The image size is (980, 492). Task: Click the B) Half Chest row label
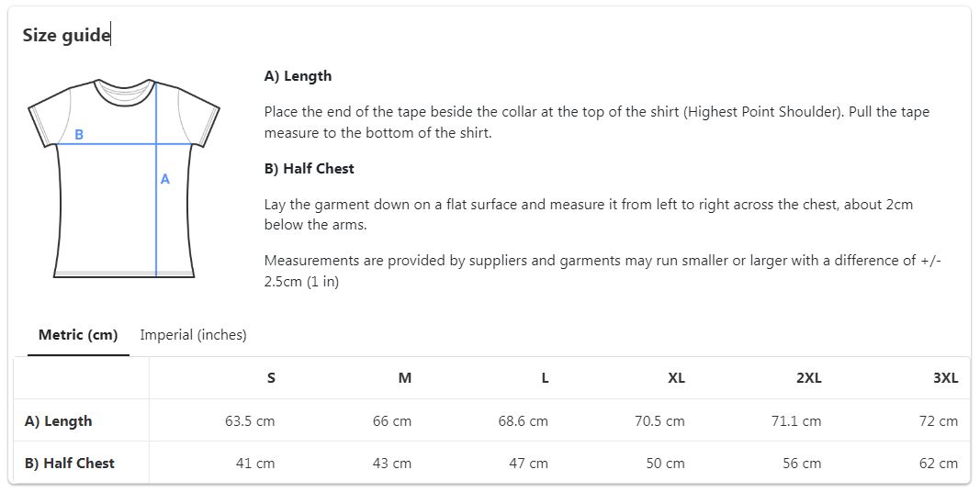[70, 464]
